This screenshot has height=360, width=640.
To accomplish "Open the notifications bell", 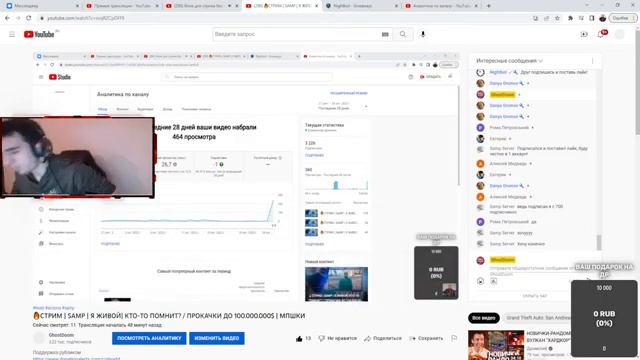I will pos(601,34).
